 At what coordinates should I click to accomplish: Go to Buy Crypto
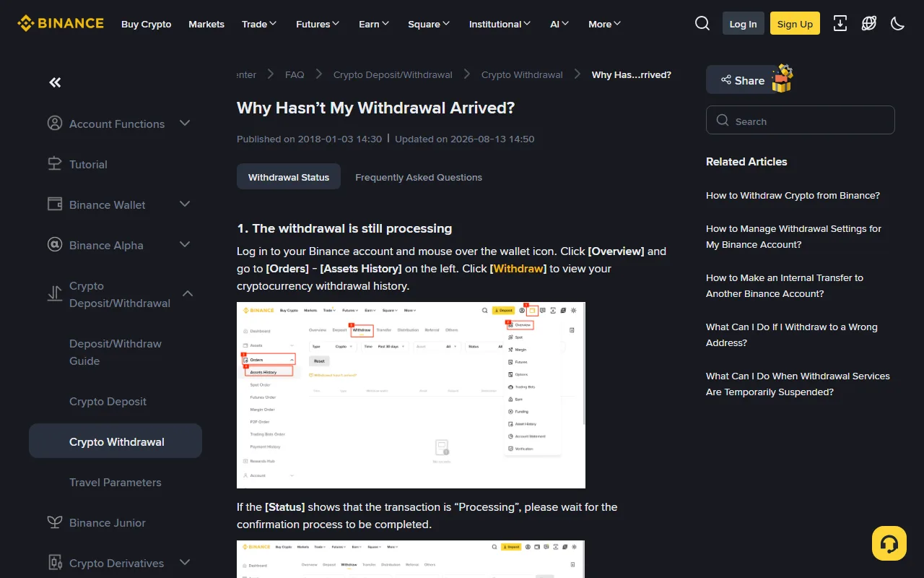tap(147, 24)
